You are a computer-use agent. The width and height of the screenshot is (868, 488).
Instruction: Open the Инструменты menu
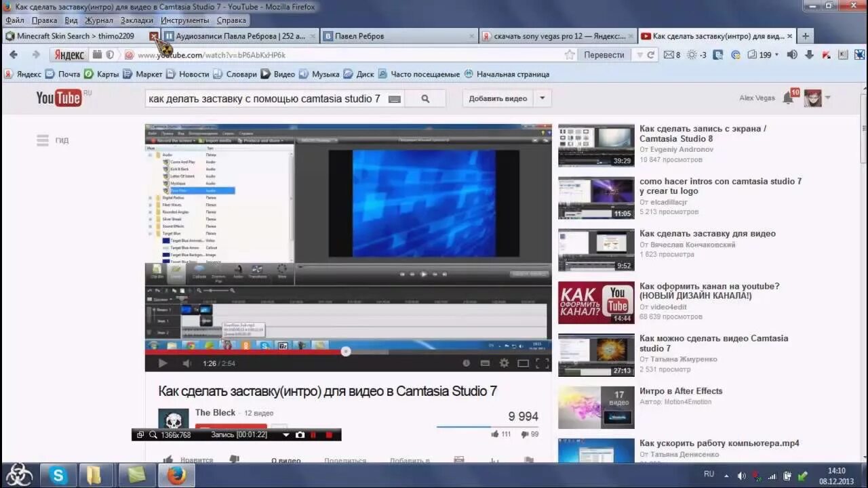click(x=185, y=20)
